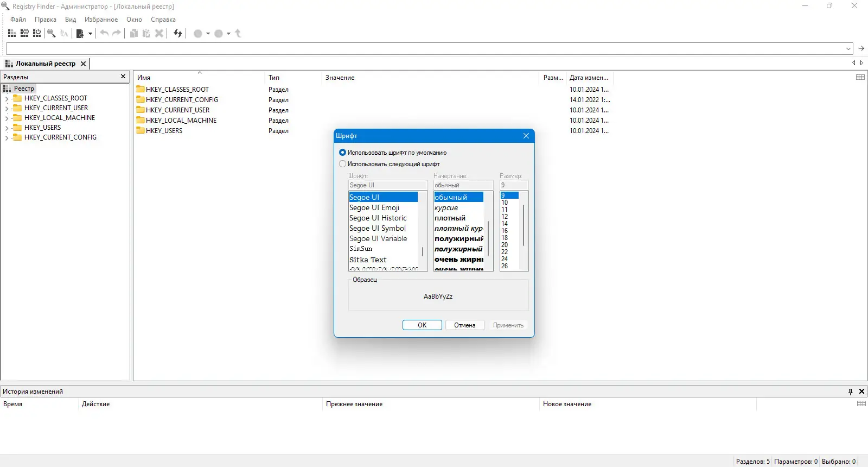Screen dimensions: 868x467
Task: Expand HKEY_CURRENT_CONFIG in the tree
Action: 7,138
